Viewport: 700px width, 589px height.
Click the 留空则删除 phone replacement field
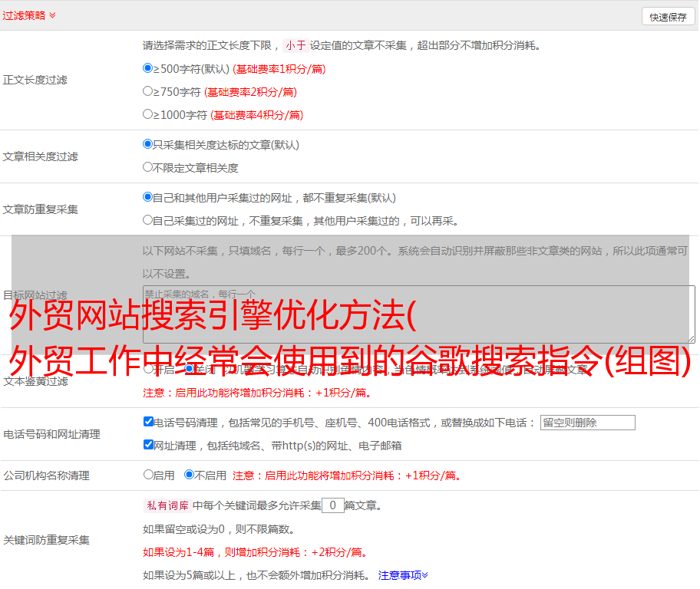[x=587, y=423]
